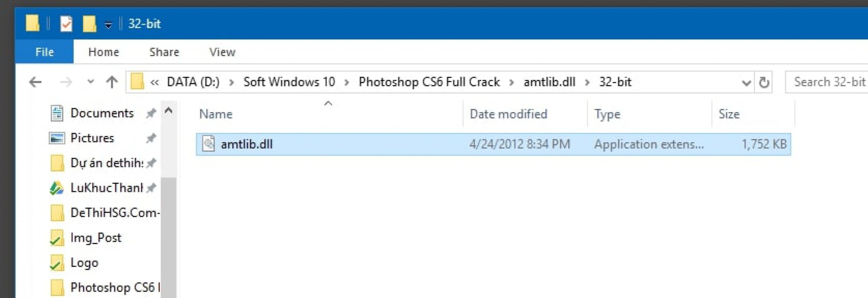The image size is (868, 298).
Task: Go to Photoshop CS6 Full Crack breadcrumb
Action: tap(429, 82)
